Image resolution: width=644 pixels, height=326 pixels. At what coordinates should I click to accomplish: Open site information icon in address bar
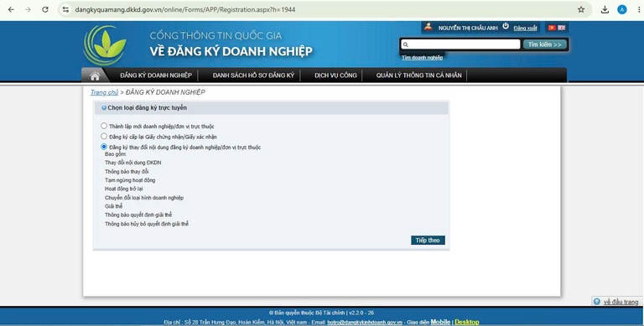click(x=65, y=9)
